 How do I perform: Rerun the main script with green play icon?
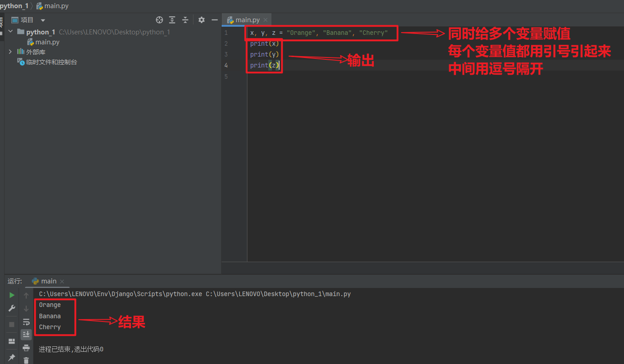tap(12, 295)
